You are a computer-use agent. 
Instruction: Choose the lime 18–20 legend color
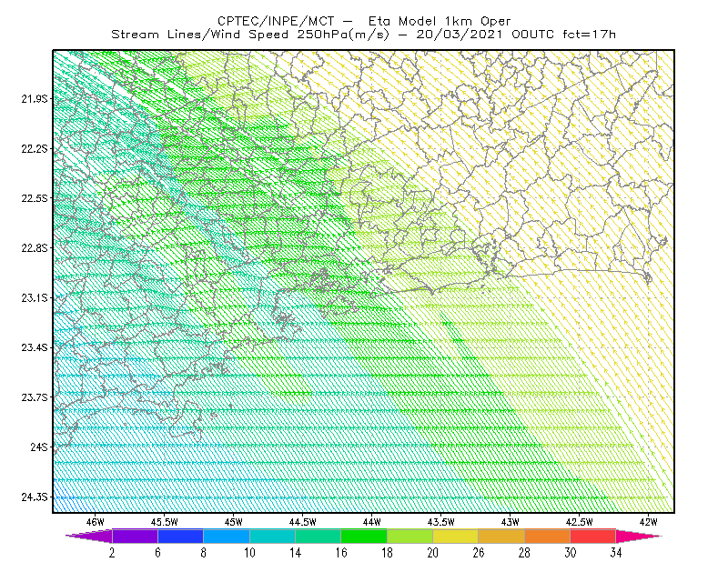point(409,536)
